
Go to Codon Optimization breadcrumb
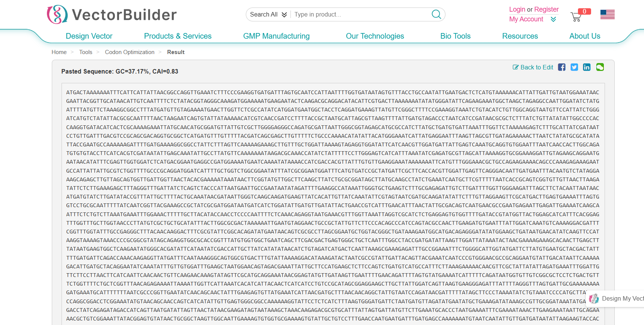129,52
